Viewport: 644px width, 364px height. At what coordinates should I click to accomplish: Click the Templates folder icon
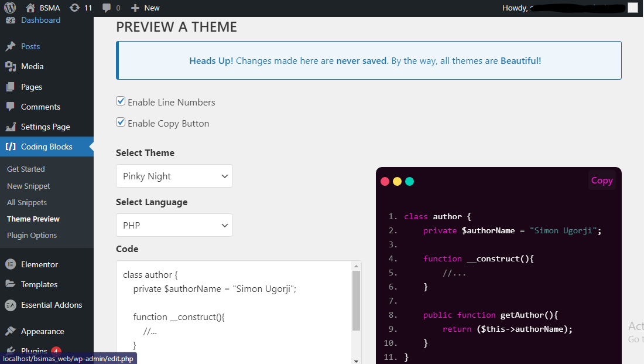point(11,284)
